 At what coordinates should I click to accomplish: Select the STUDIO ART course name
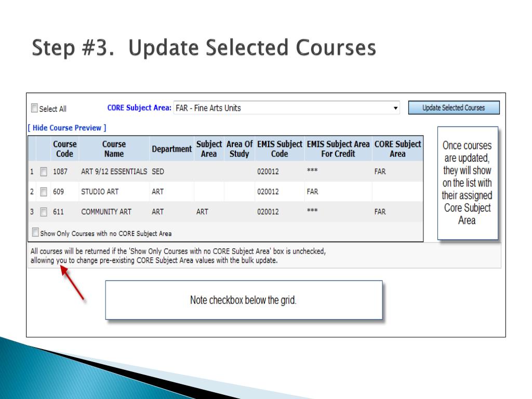pos(100,192)
